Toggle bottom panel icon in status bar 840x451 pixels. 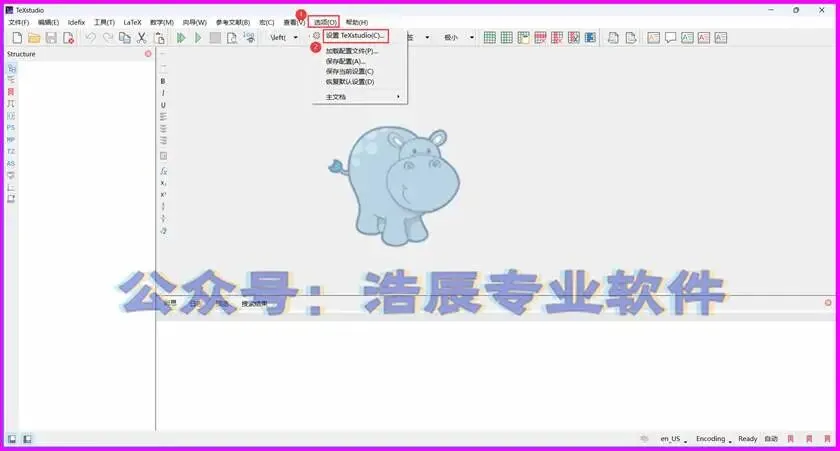pos(27,439)
